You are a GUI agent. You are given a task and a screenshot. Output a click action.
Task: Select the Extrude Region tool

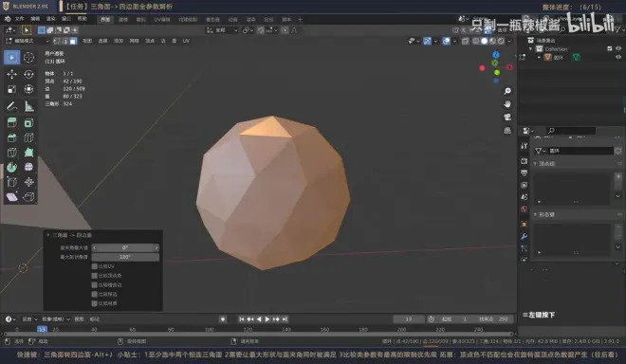(12, 123)
